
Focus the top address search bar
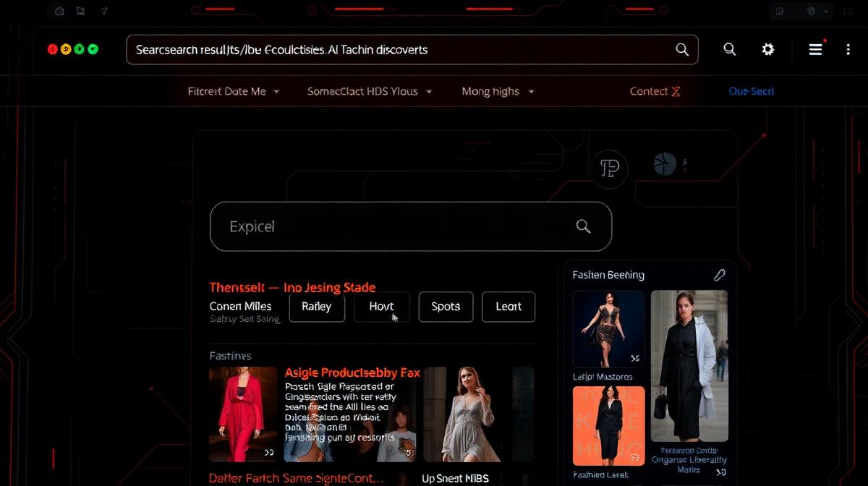pos(412,50)
